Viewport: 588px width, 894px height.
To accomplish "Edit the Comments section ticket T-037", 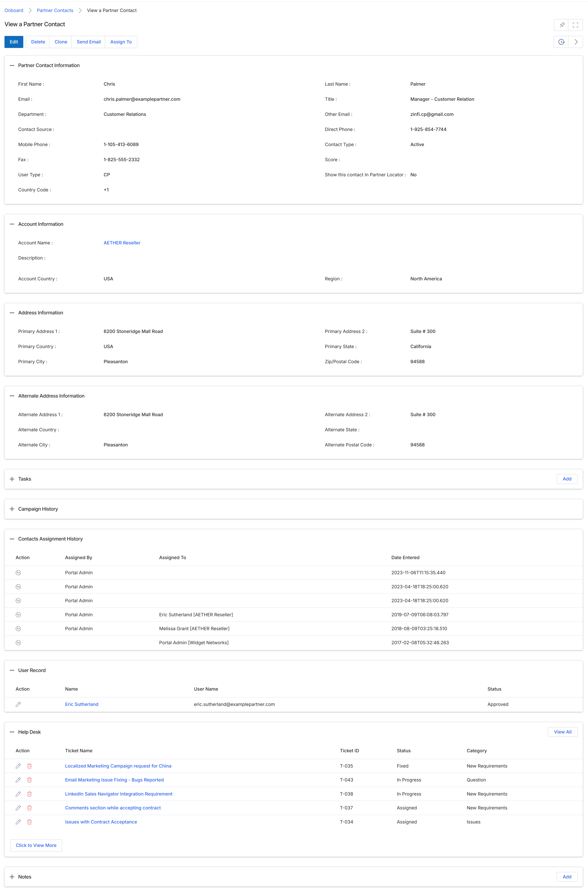I will click(x=18, y=808).
